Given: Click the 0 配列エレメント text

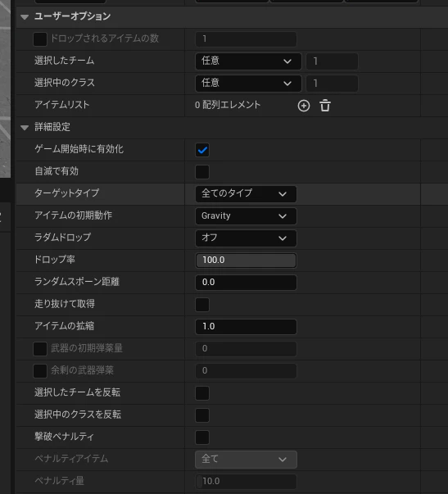Looking at the screenshot, I should point(228,105).
